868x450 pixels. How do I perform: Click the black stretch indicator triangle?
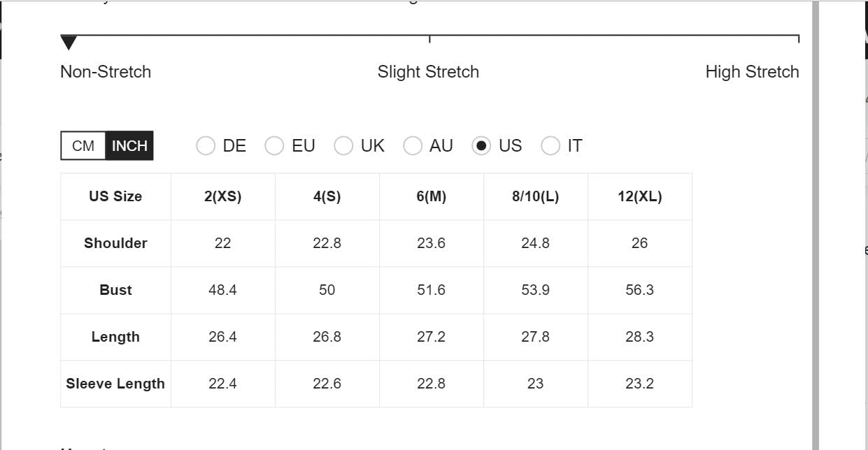pos(69,43)
